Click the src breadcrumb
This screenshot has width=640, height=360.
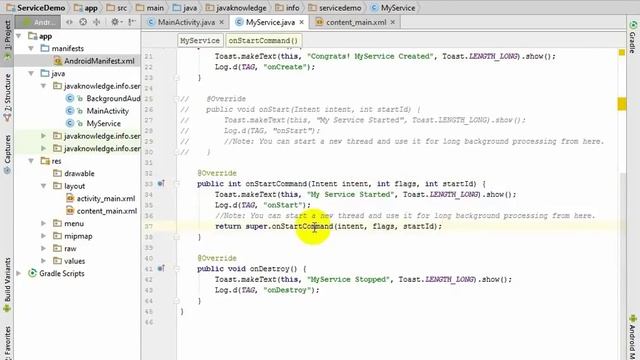click(x=117, y=8)
